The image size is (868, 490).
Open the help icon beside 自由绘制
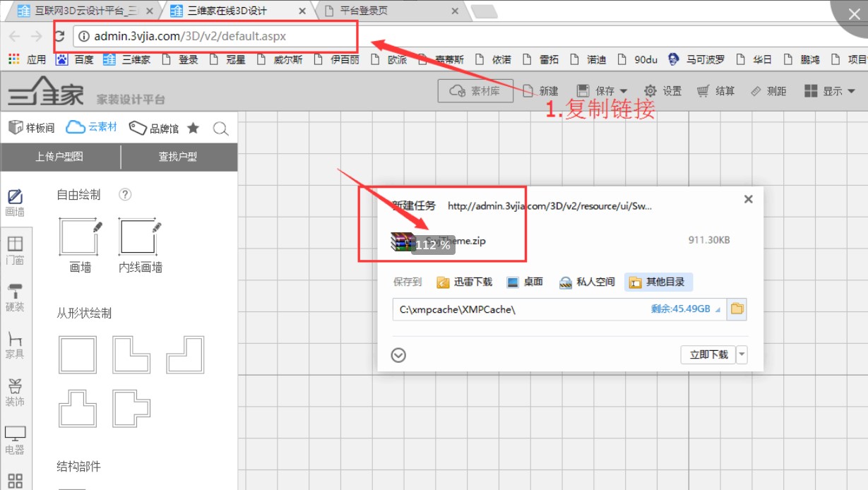(x=125, y=195)
